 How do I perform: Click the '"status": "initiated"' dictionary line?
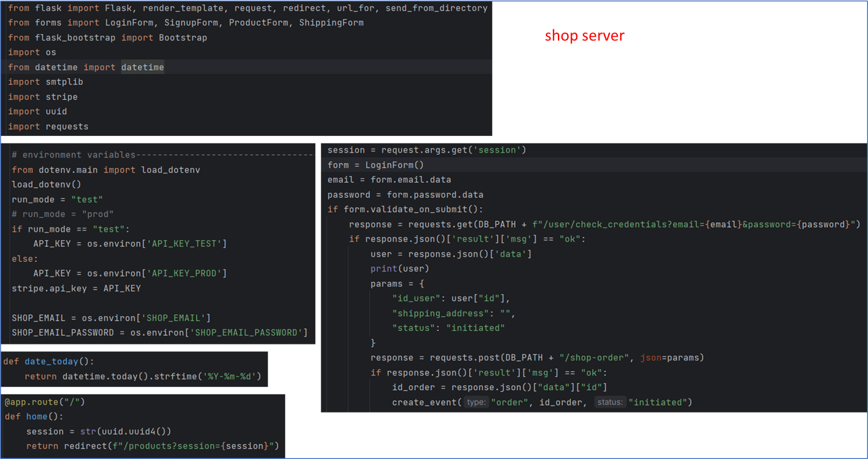click(448, 328)
